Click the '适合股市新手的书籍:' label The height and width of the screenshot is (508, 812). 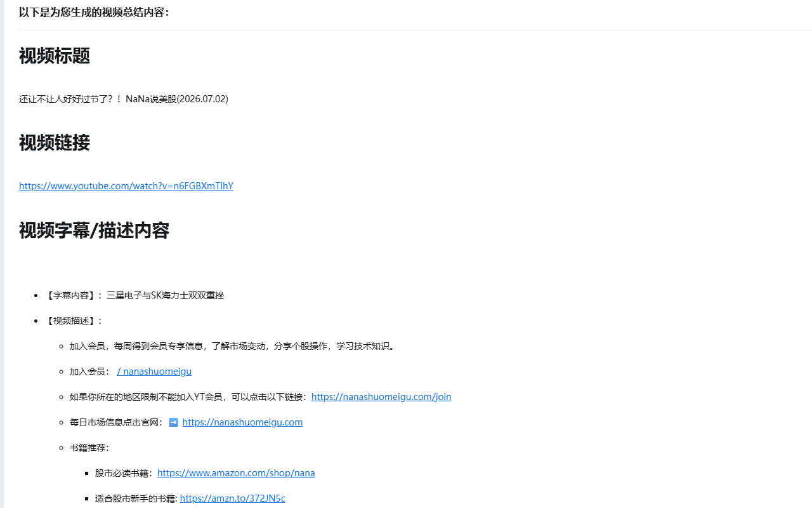click(x=136, y=498)
